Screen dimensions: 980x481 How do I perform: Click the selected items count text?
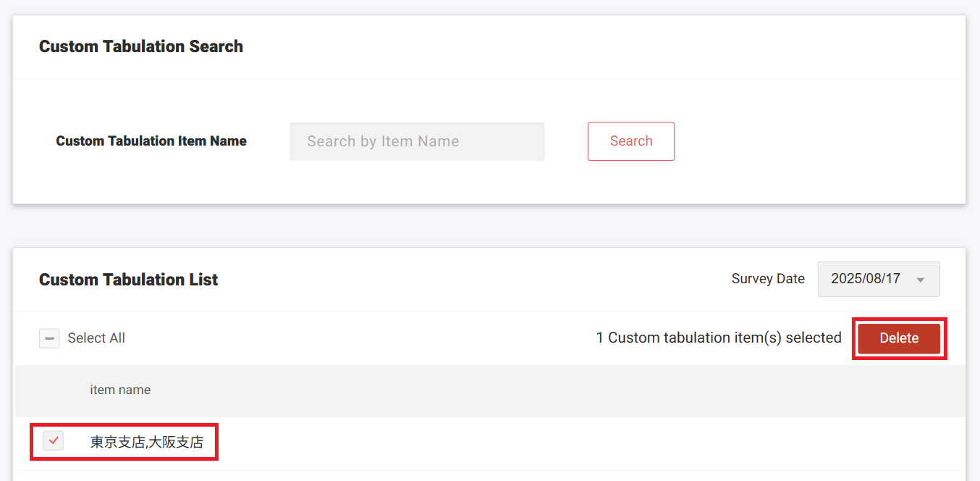coord(719,338)
